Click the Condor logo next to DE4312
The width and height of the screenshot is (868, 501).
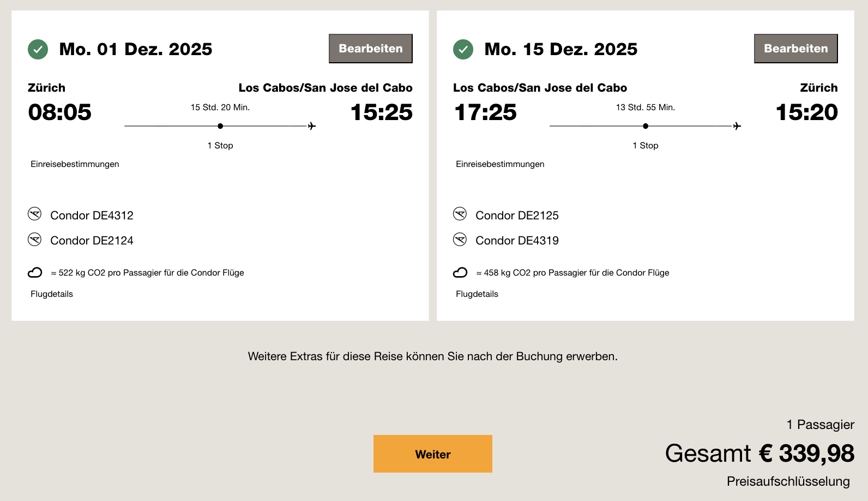point(34,214)
